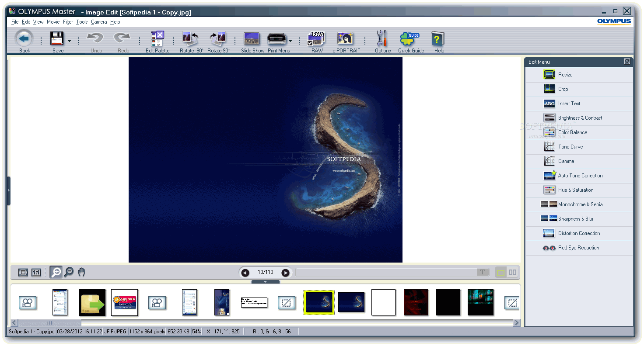Collapse the thumbnail strip arrow
644x346 pixels.
click(x=265, y=282)
